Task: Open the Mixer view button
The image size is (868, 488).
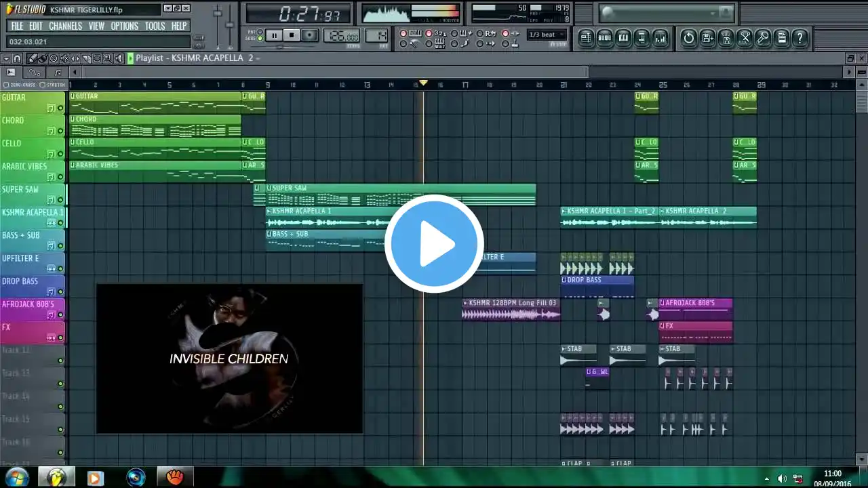Action: coord(659,38)
